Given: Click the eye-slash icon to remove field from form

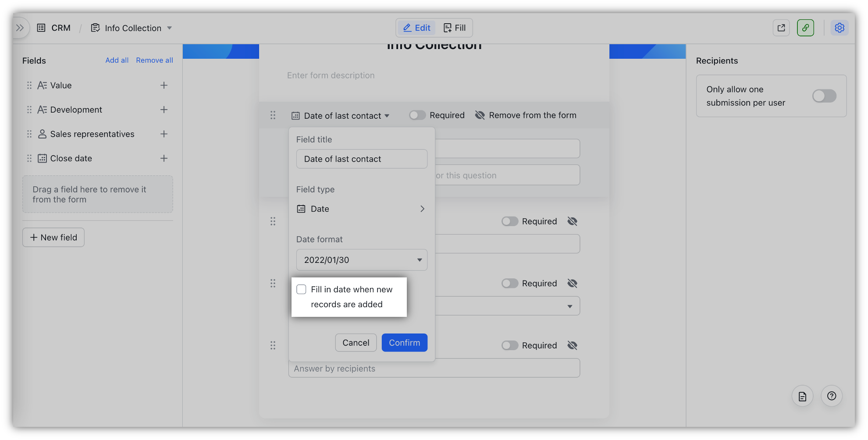Looking at the screenshot, I should (480, 115).
